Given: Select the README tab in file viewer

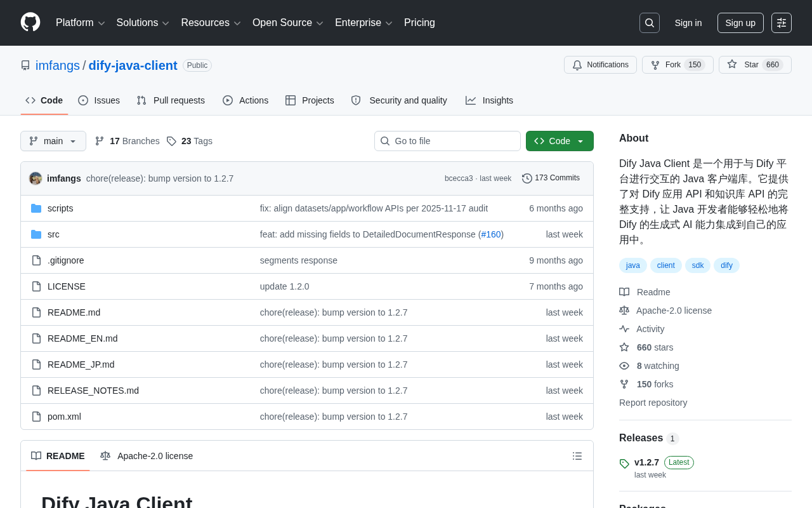Looking at the screenshot, I should pos(58,456).
